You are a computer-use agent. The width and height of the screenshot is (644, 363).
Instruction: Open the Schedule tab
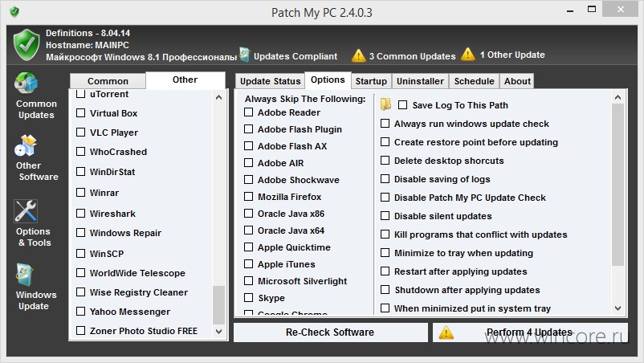point(474,81)
